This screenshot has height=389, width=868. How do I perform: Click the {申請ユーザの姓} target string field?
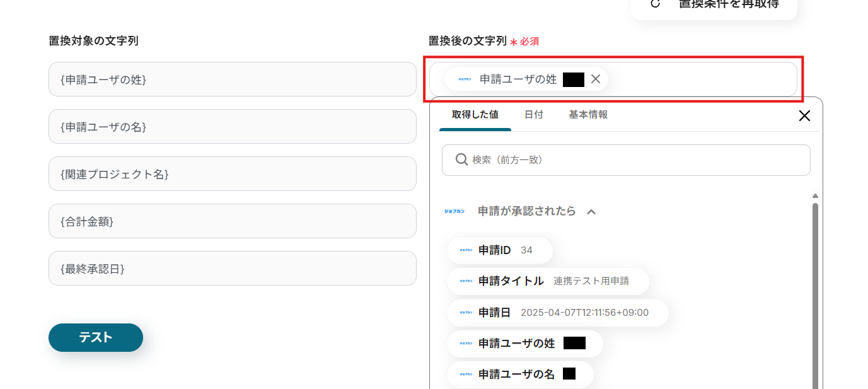(233, 79)
